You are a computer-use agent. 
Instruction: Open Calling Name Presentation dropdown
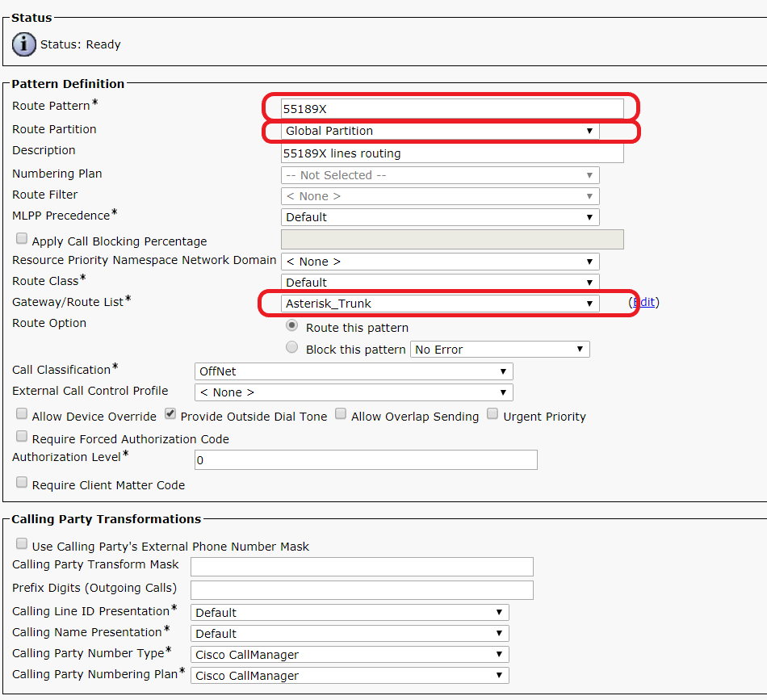(x=350, y=634)
